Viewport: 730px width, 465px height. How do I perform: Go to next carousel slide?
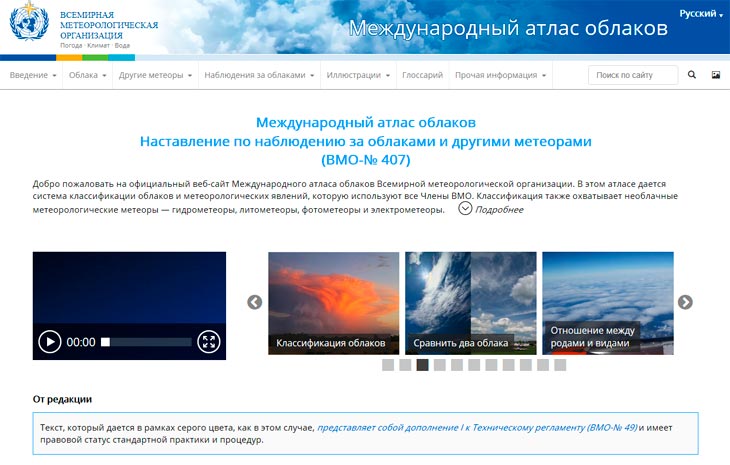tap(685, 302)
